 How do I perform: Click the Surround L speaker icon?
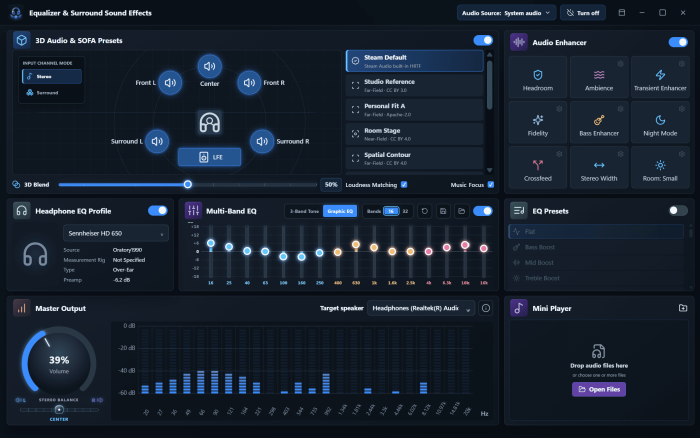click(x=157, y=141)
